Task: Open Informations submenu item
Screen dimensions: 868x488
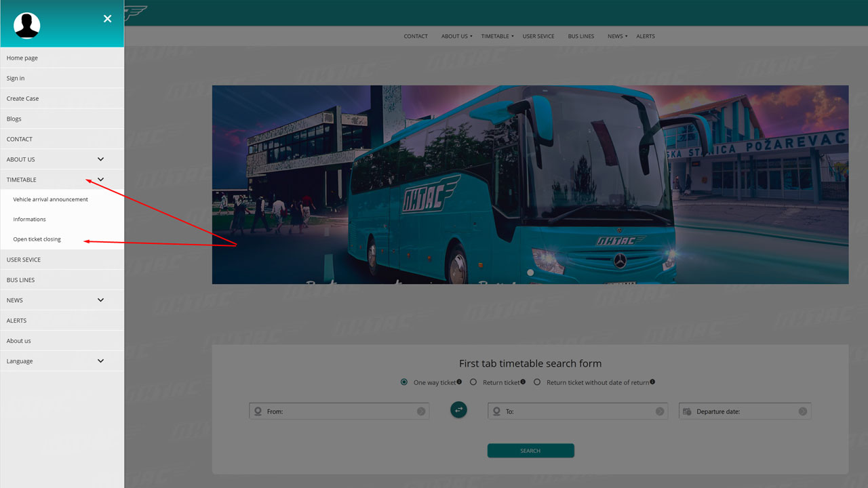Action: pos(62,219)
